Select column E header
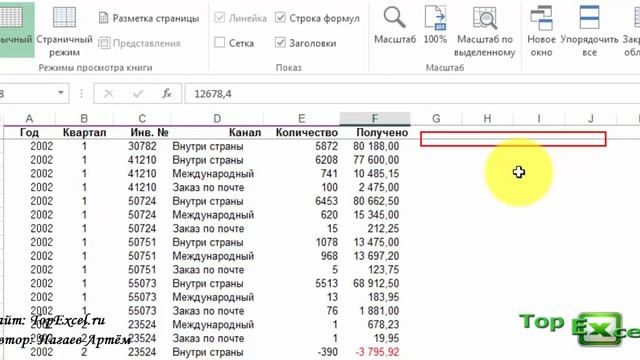The image size is (640, 360). [x=302, y=118]
